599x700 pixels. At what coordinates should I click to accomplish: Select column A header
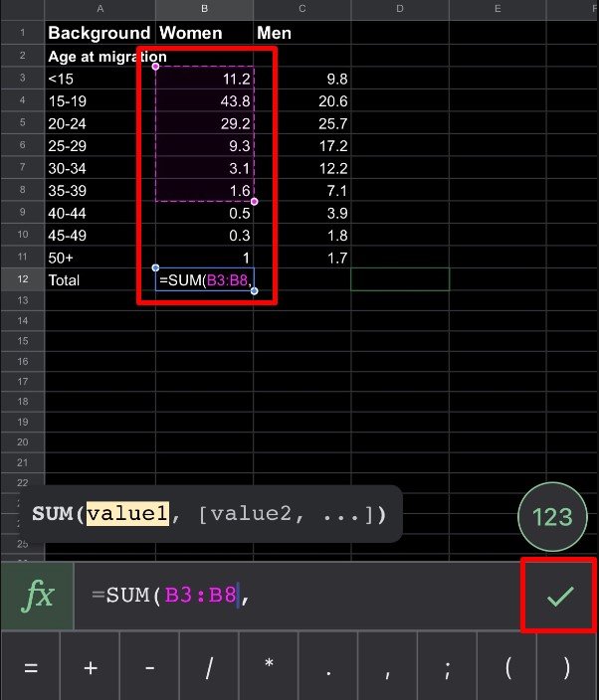(x=100, y=9)
